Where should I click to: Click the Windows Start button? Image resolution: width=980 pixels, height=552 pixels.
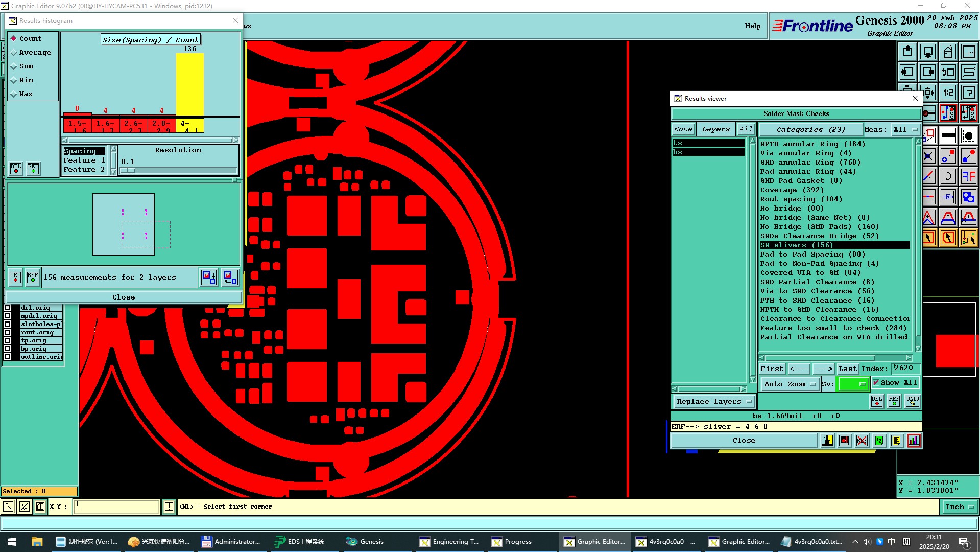coord(12,542)
